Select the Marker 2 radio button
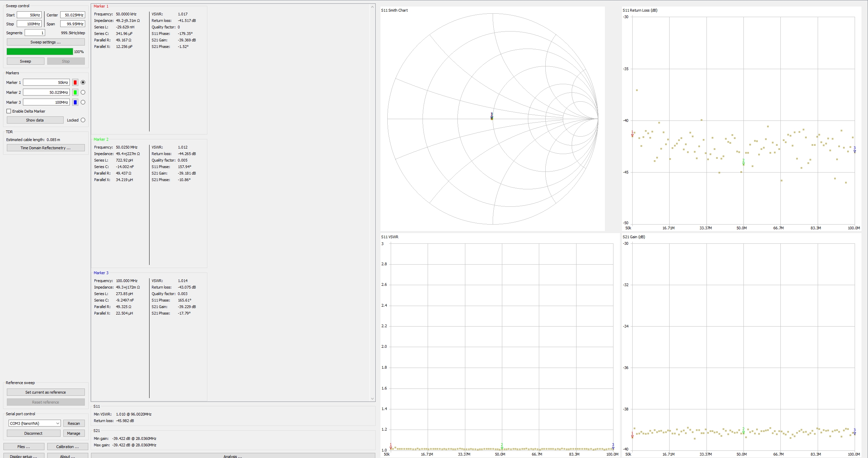The image size is (868, 458). tap(83, 92)
